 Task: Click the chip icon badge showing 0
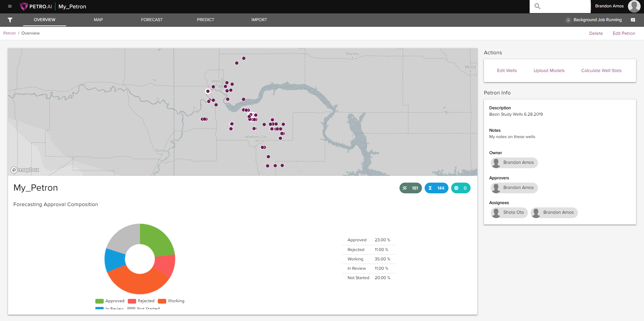461,188
